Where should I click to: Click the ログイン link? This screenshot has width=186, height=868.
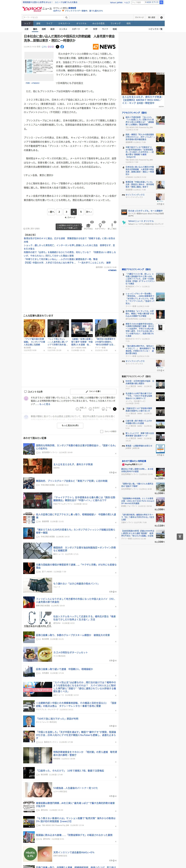[x=57, y=11]
